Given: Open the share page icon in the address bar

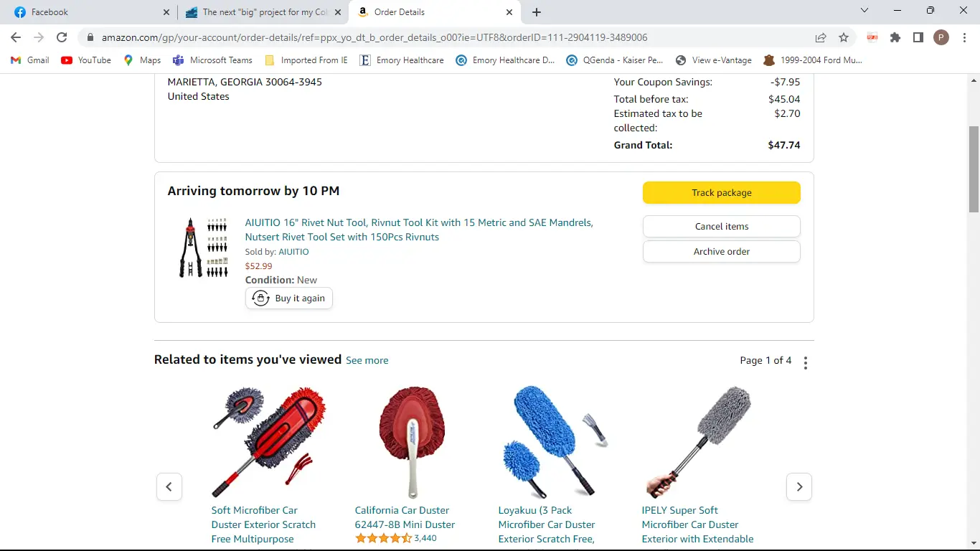Looking at the screenshot, I should (821, 37).
